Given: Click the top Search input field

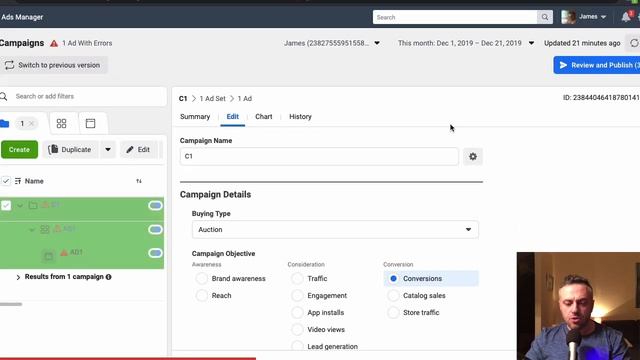Looking at the screenshot, I should click(x=455, y=17).
